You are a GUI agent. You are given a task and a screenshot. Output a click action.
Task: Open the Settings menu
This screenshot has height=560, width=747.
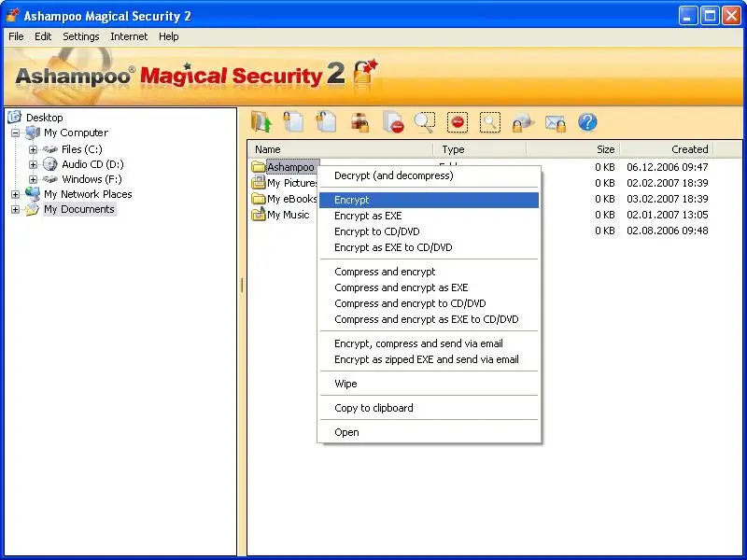click(81, 36)
